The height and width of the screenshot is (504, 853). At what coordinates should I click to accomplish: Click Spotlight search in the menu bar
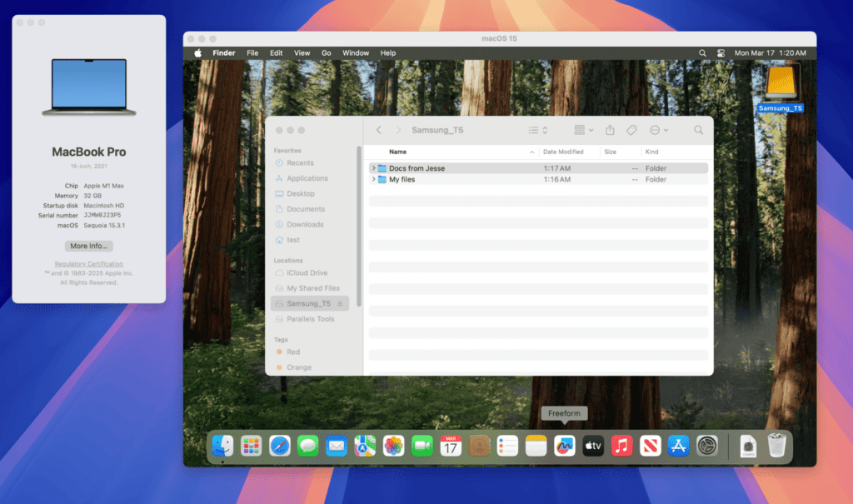click(702, 52)
